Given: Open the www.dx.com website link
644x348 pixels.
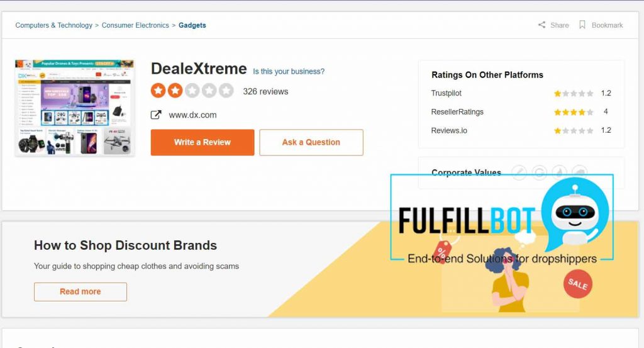Looking at the screenshot, I should tap(192, 115).
